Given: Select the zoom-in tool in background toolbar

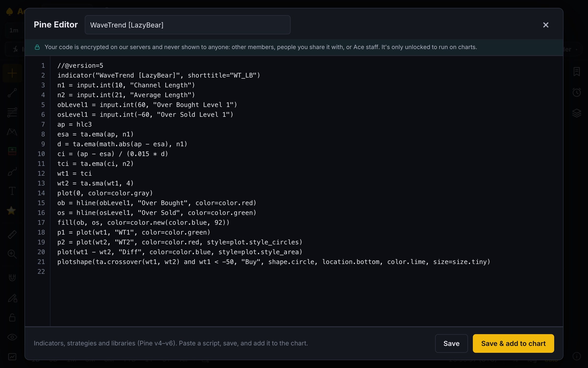Looking at the screenshot, I should 12,254.
